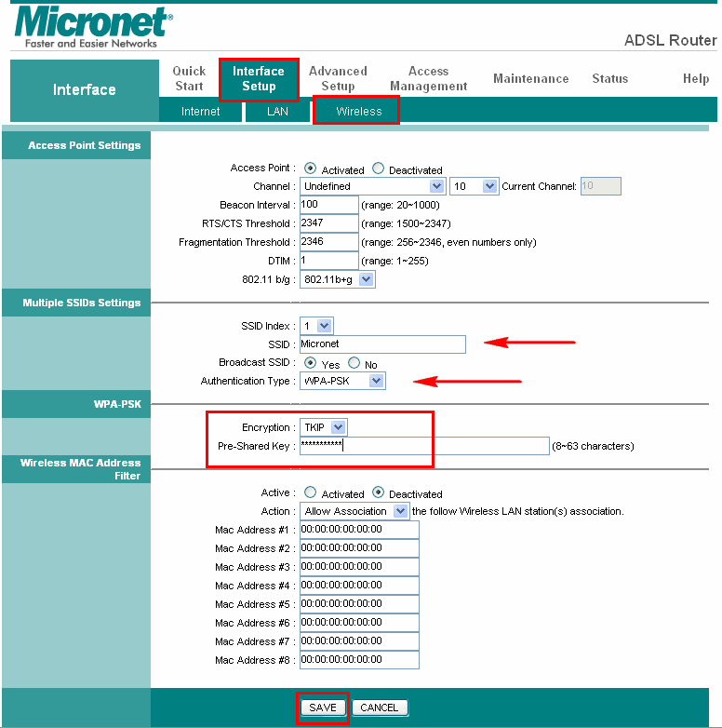Open the Quick Start tab

pos(189,78)
